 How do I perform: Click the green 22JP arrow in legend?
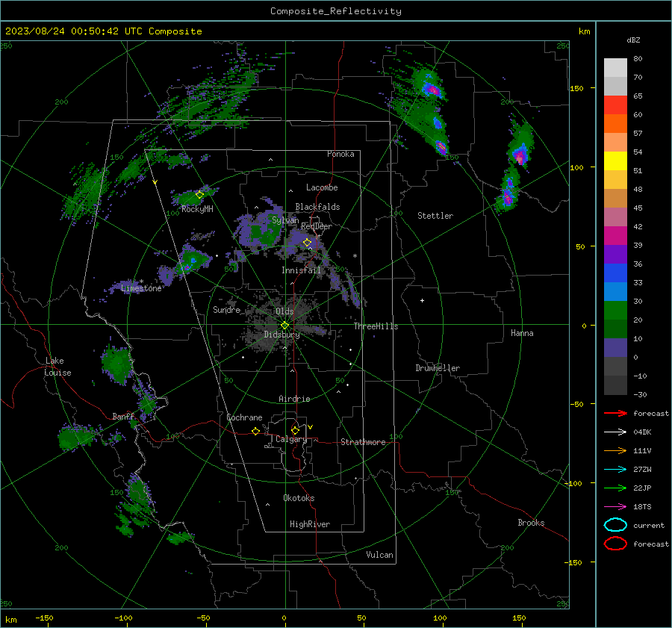coord(615,488)
